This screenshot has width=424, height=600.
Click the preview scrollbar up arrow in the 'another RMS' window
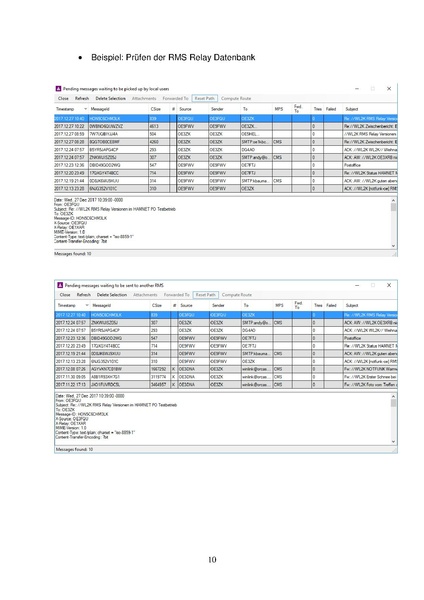[393, 396]
